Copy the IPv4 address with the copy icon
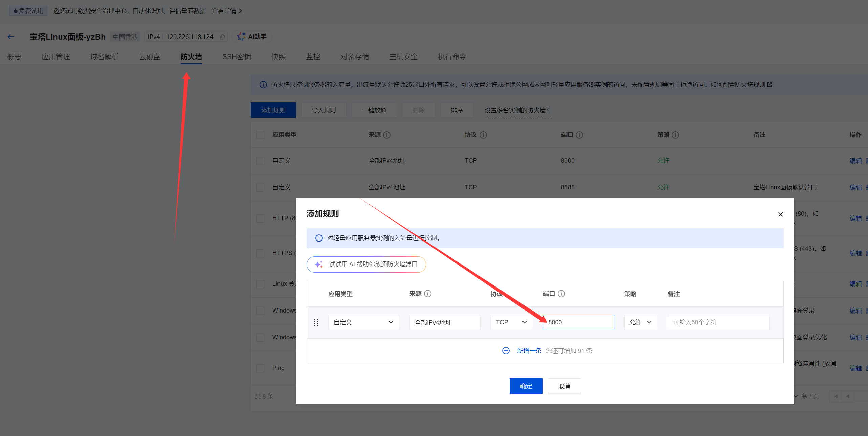Viewport: 868px width, 436px height. click(x=222, y=37)
